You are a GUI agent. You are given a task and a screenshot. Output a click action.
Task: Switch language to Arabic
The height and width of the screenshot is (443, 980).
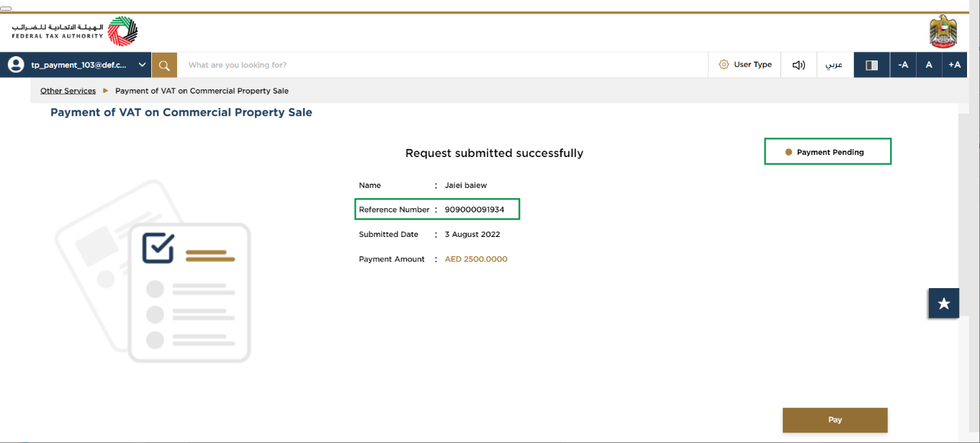pos(835,65)
